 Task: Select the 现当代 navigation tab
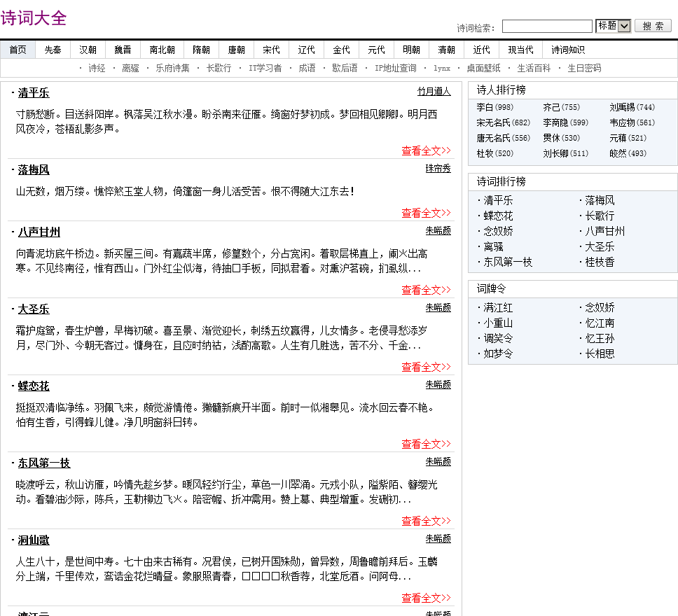point(520,50)
